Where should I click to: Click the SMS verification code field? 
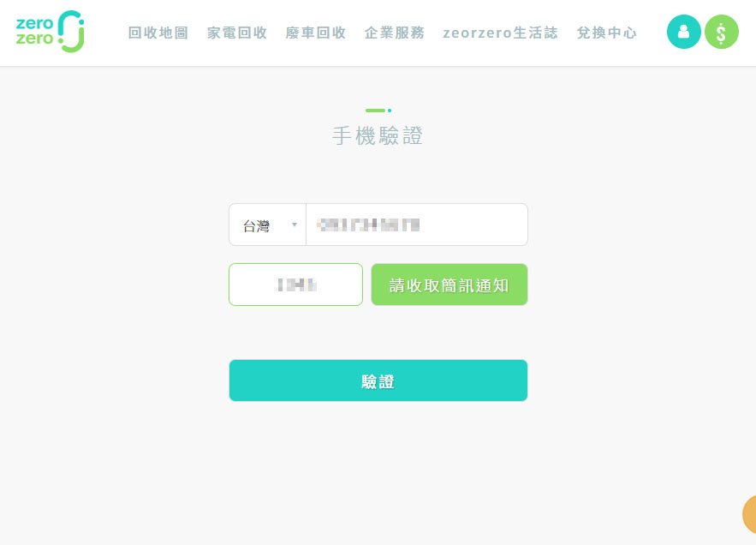295,284
